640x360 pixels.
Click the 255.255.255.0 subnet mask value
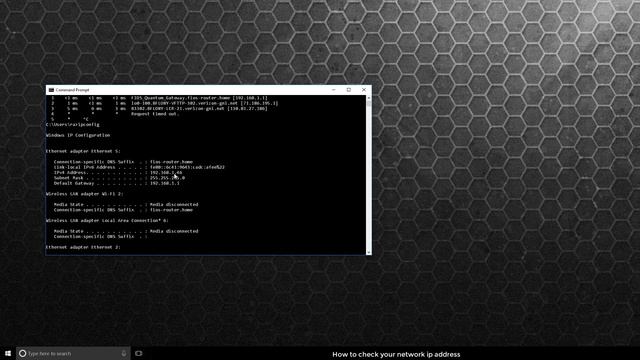[167, 178]
